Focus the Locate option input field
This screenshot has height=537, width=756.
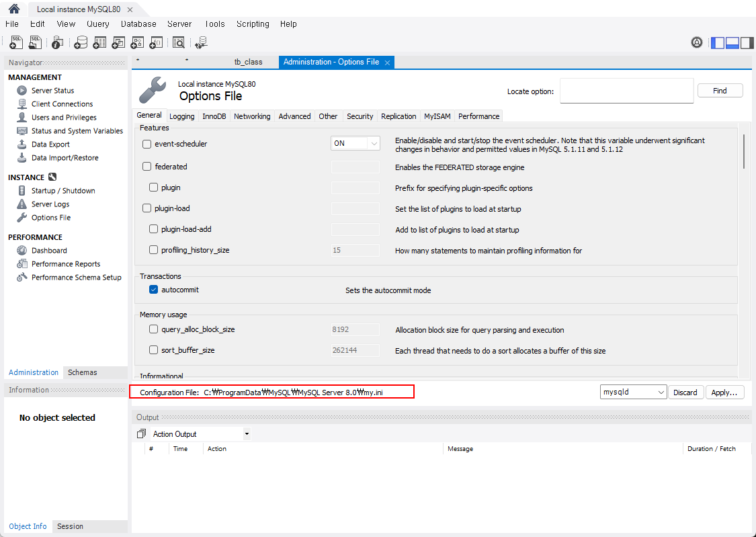click(626, 91)
